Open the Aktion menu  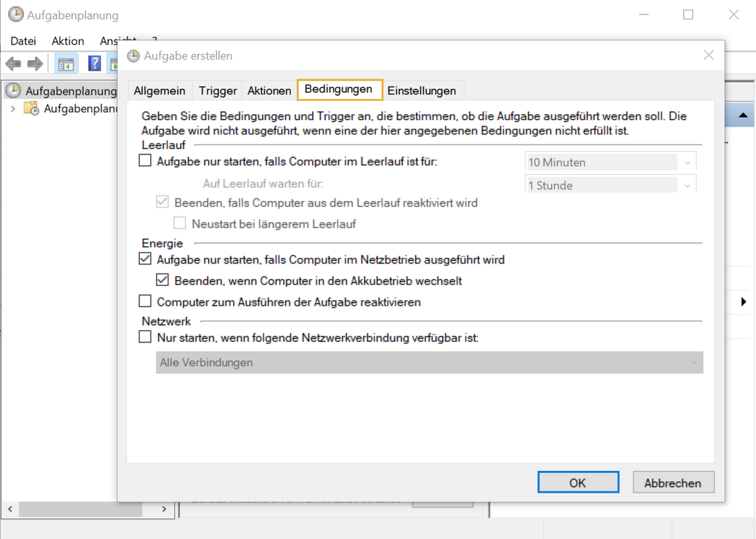pos(67,41)
